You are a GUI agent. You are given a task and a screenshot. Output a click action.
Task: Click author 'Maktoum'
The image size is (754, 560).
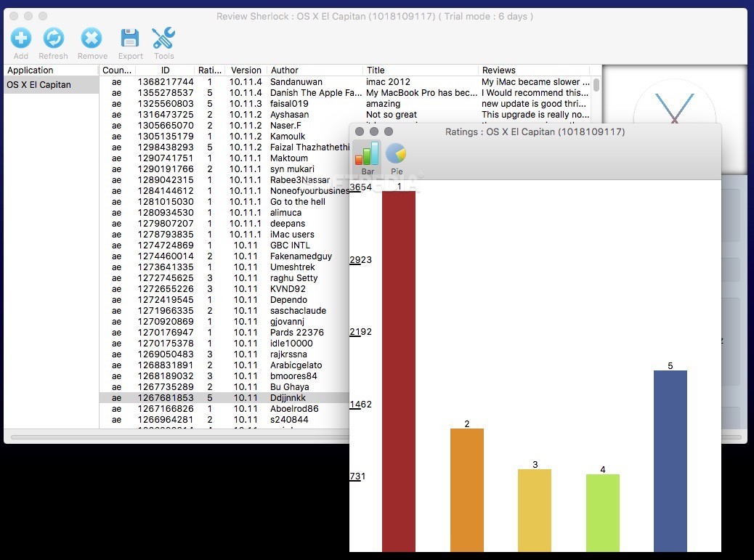(x=289, y=158)
